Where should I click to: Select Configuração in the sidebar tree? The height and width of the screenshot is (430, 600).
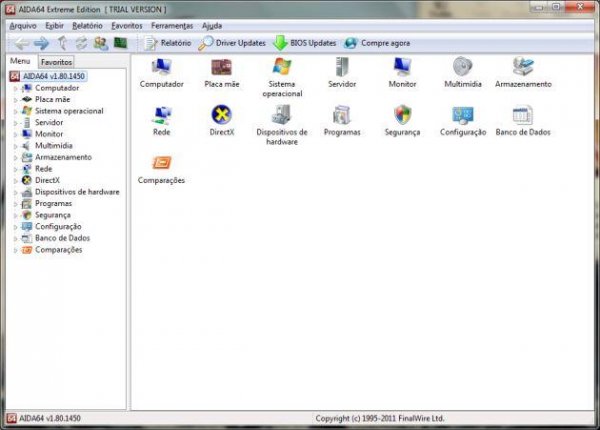pyautogui.click(x=58, y=226)
